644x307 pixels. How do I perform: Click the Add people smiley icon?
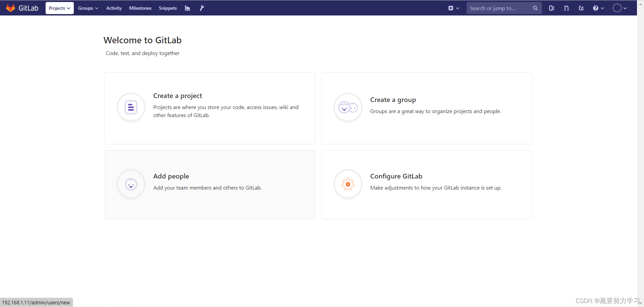tap(131, 184)
